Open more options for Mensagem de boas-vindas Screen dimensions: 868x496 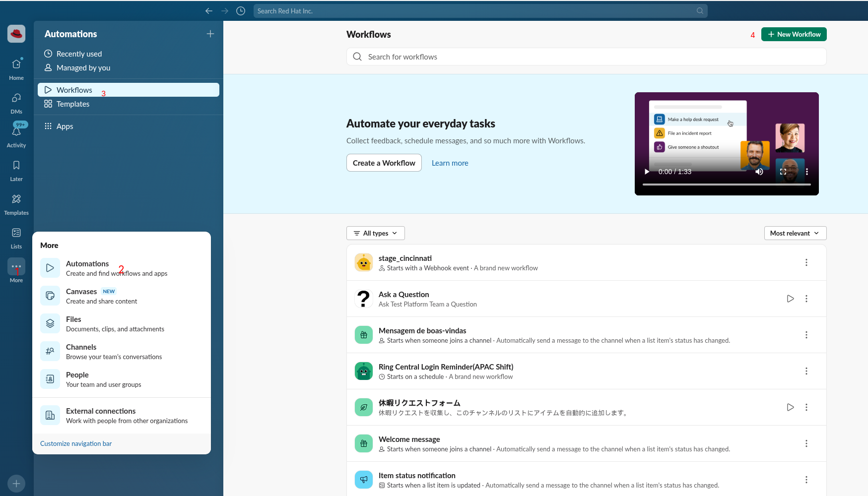point(806,335)
